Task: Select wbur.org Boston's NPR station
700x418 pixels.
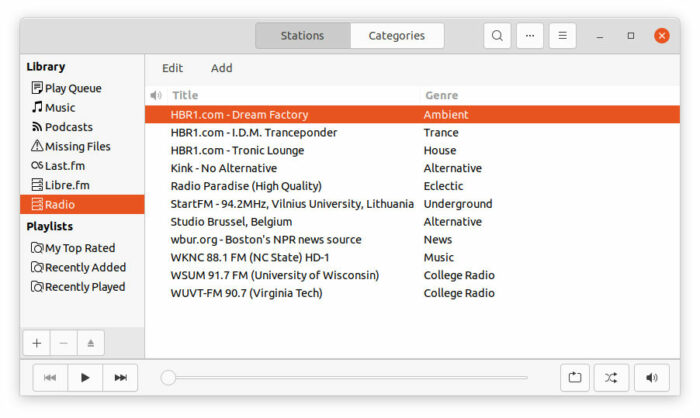Action: click(x=412, y=240)
